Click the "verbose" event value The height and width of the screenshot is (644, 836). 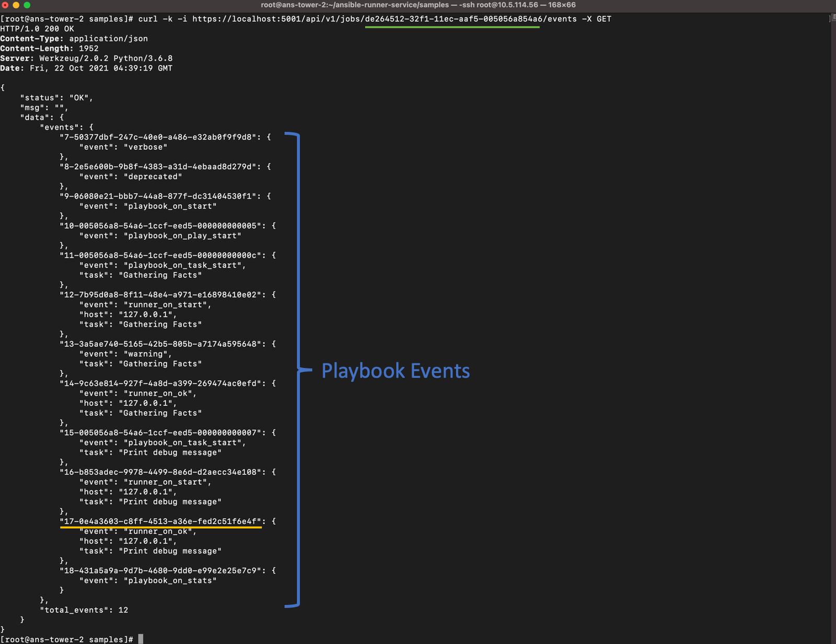pos(145,147)
